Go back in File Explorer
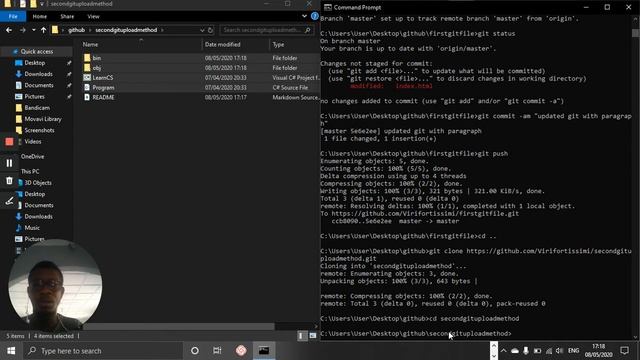The height and width of the screenshot is (360, 640). [9, 30]
